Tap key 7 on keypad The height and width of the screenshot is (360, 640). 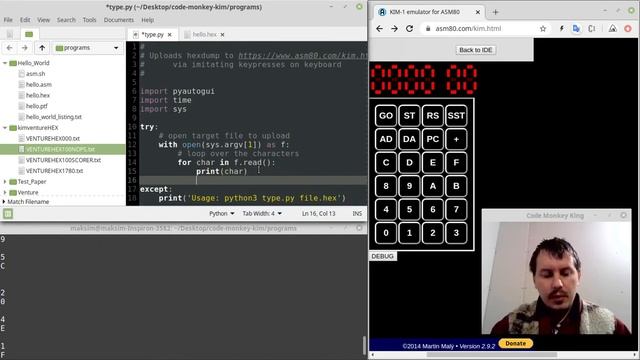456,209
